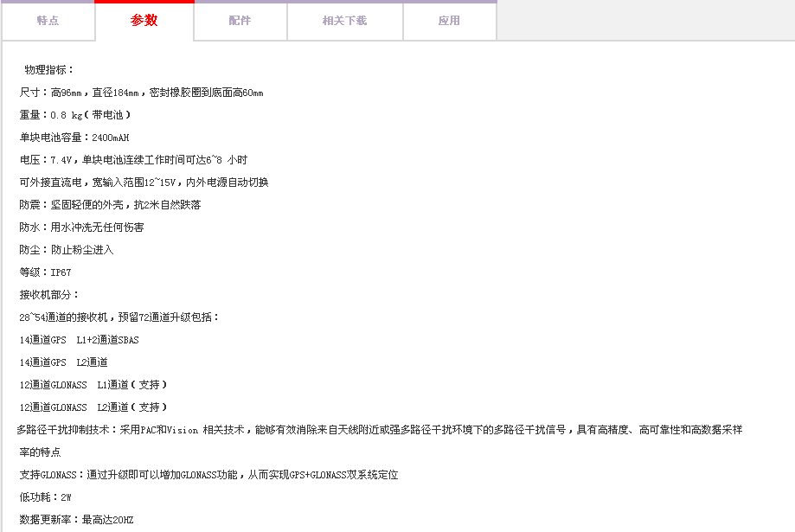Click the 电压 7.4V specification line
The width and height of the screenshot is (795, 532).
pyautogui.click(x=133, y=160)
